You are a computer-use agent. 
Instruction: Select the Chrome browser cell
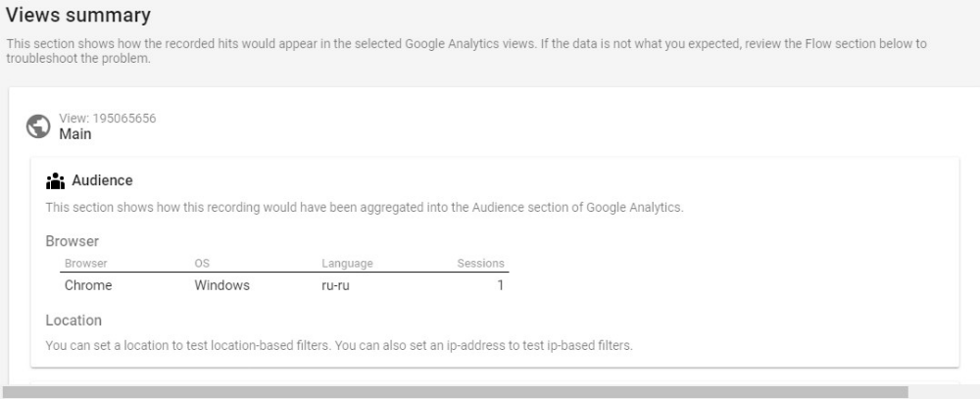click(x=88, y=285)
